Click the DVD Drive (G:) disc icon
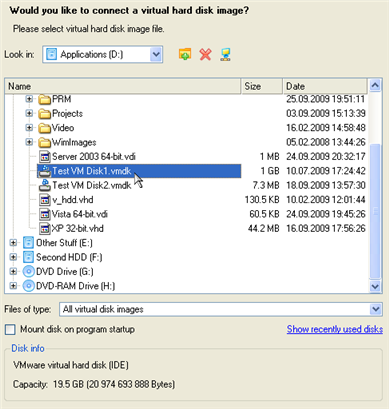389x409 pixels. click(x=28, y=272)
